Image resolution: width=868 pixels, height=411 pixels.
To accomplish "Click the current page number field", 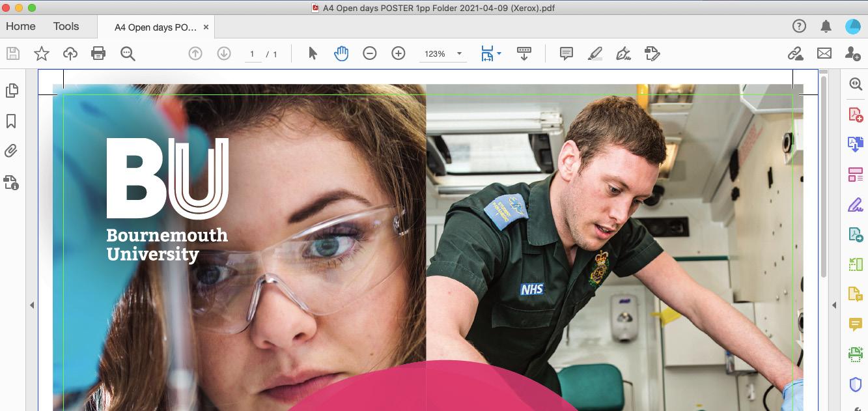I will 252,54.
